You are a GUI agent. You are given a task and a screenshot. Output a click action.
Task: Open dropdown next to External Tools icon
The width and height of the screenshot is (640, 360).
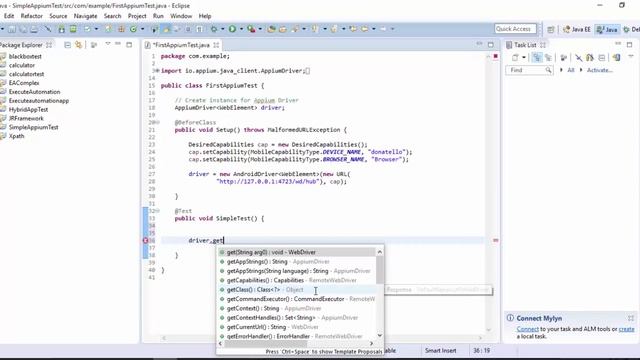click(260, 29)
